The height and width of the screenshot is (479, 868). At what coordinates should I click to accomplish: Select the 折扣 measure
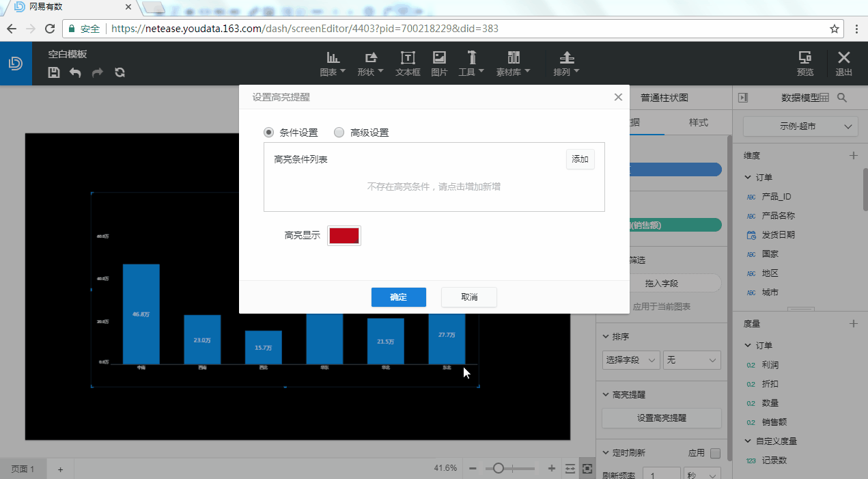tap(770, 383)
